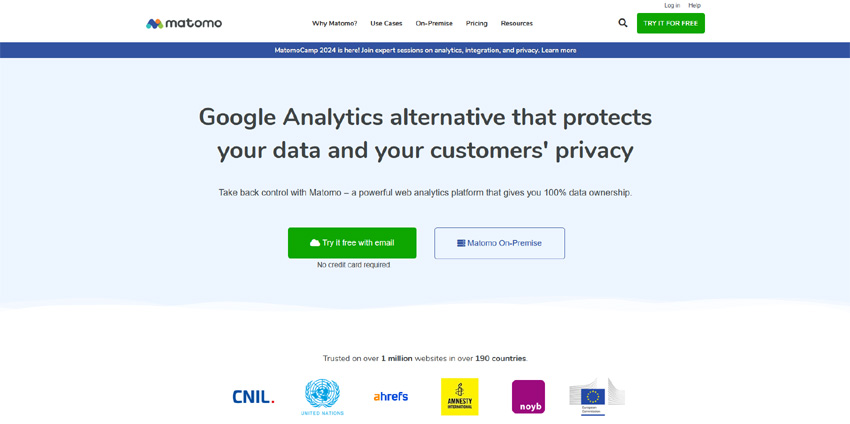Open the Use Cases menu
The width and height of the screenshot is (850, 424).
tap(387, 23)
